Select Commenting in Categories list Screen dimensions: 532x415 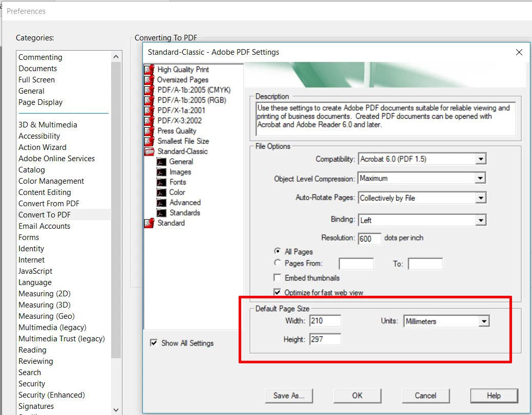click(40, 57)
